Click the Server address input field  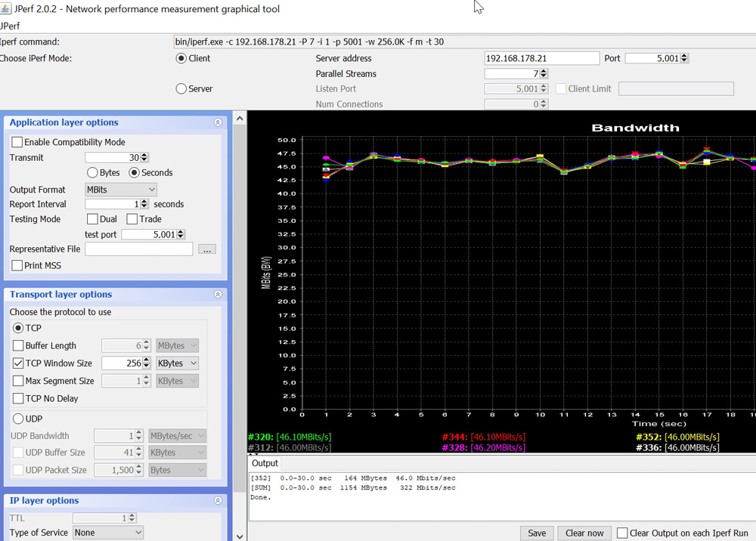coord(541,58)
